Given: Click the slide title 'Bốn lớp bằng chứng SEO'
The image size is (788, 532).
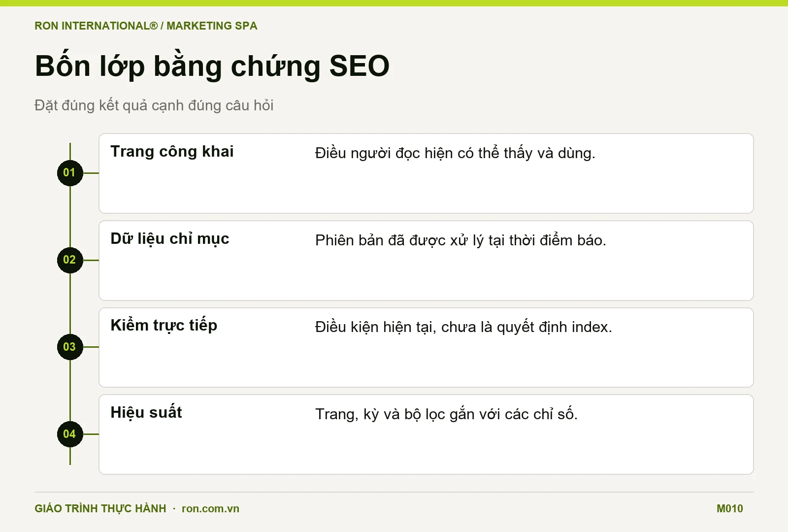Looking at the screenshot, I should click(212, 66).
